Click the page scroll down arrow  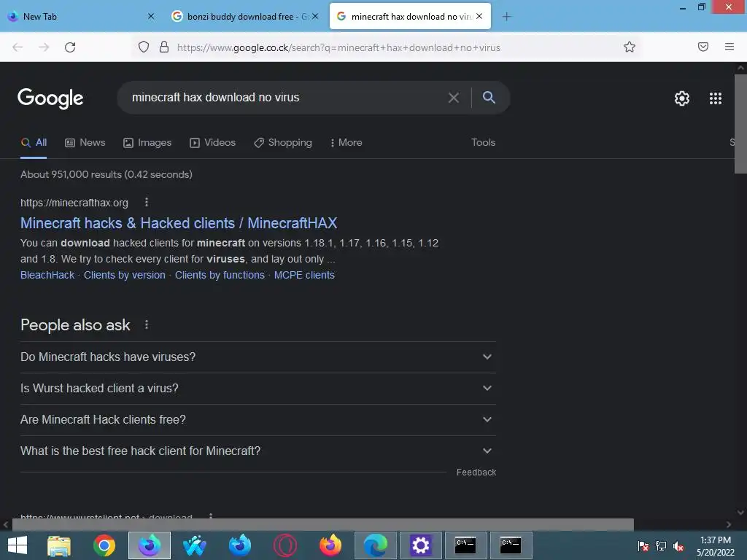[740, 513]
